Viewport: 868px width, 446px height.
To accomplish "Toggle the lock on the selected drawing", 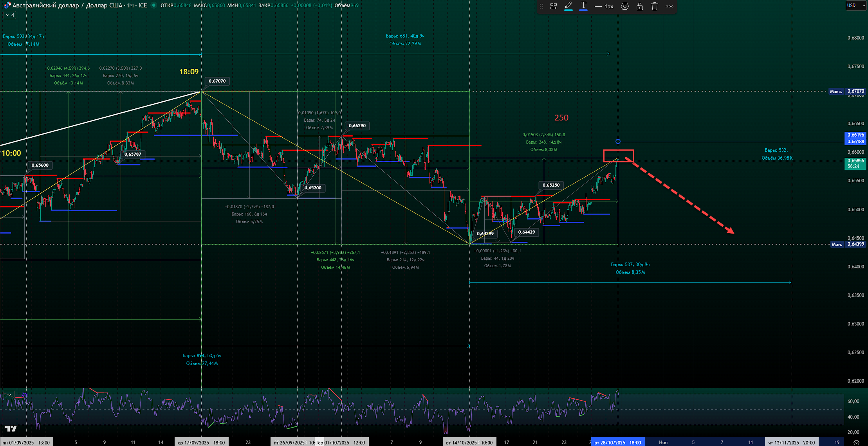I will coord(640,6).
